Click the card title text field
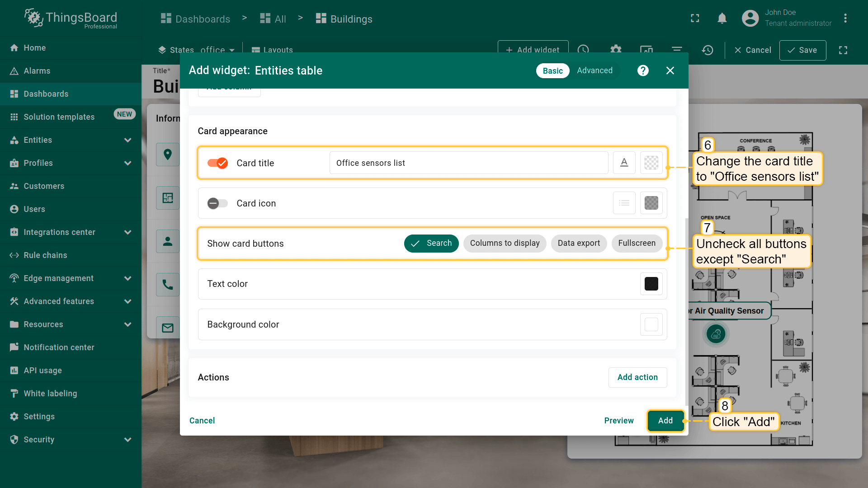 pyautogui.click(x=468, y=163)
